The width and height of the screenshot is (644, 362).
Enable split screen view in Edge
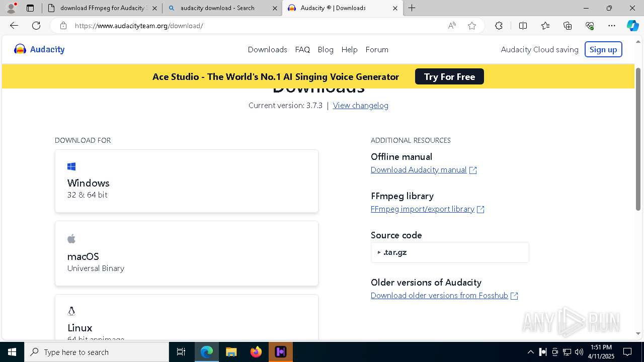[523, 26]
